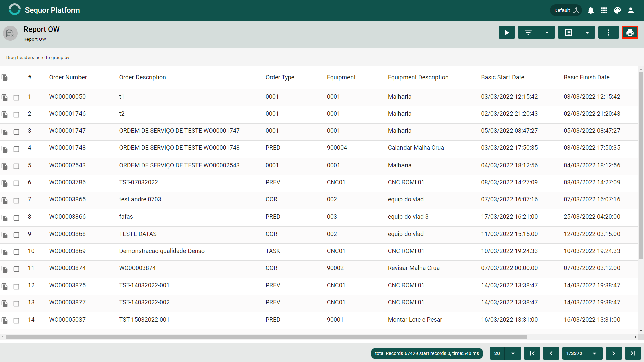Click the scroll down arrow of the table

641,331
